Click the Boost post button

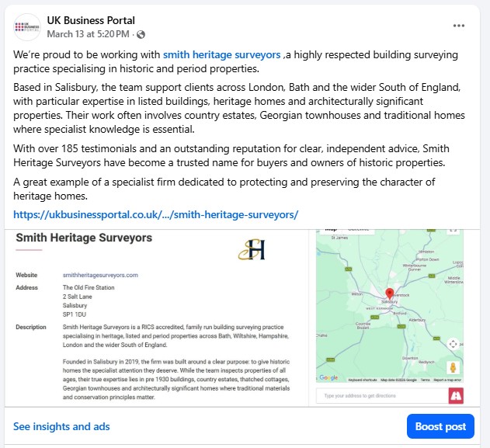[x=440, y=426]
